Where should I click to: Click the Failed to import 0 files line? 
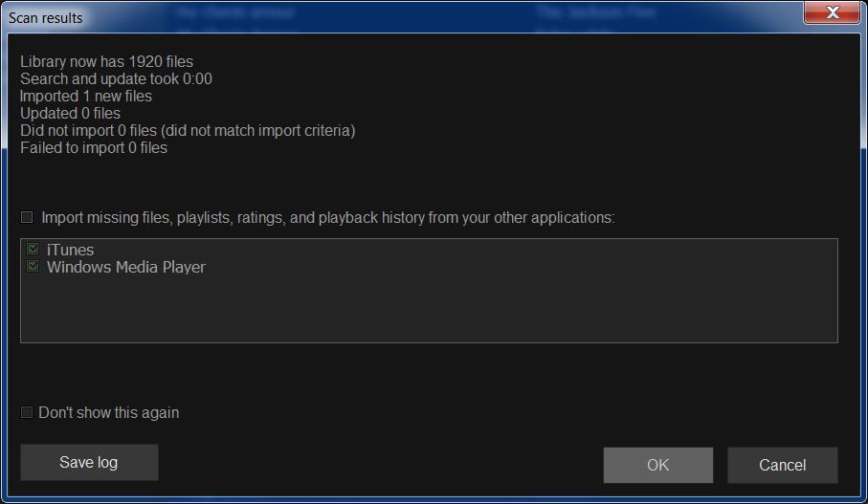[94, 148]
